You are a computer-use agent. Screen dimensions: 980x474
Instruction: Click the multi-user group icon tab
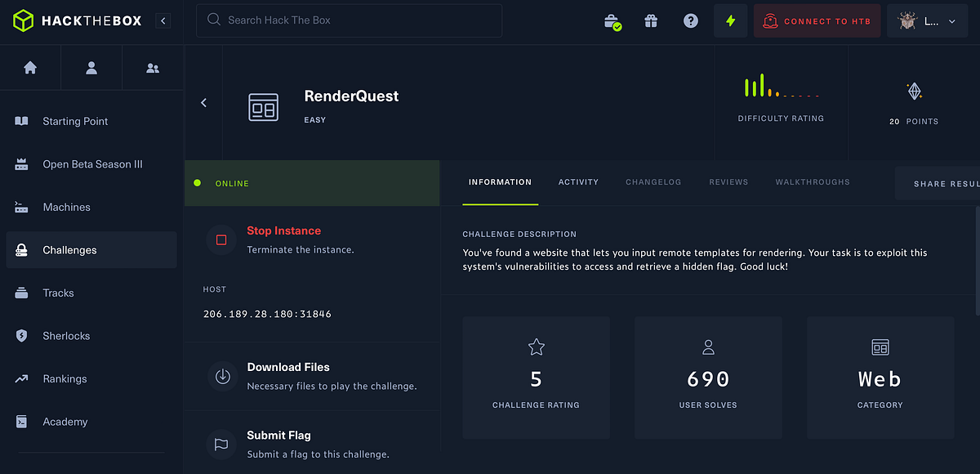coord(152,67)
